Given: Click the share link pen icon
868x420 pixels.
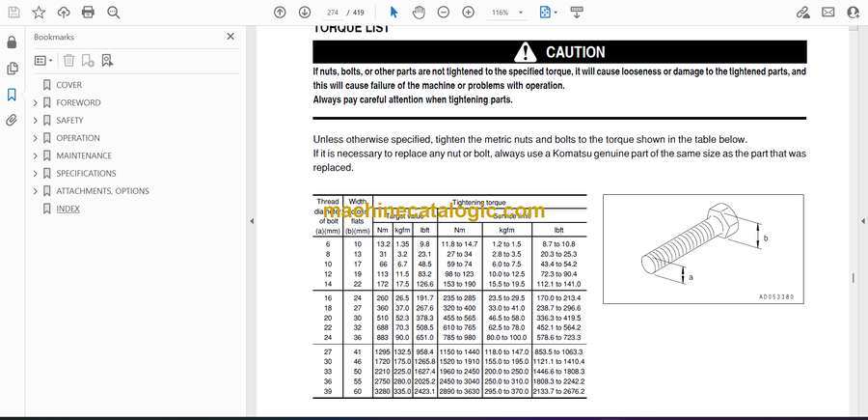Looking at the screenshot, I should click(x=803, y=13).
